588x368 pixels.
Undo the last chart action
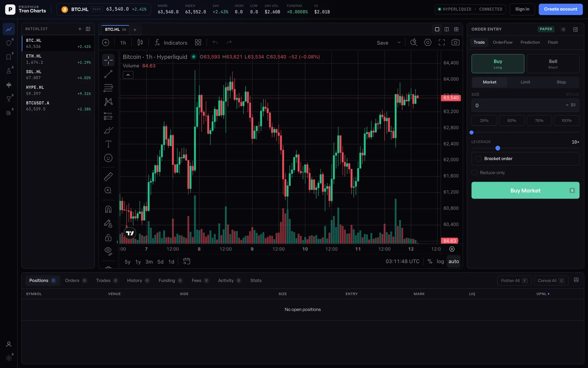pos(215,43)
